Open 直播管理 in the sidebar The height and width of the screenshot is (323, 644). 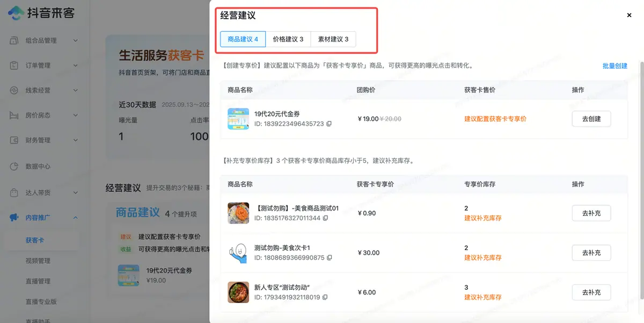(x=38, y=281)
